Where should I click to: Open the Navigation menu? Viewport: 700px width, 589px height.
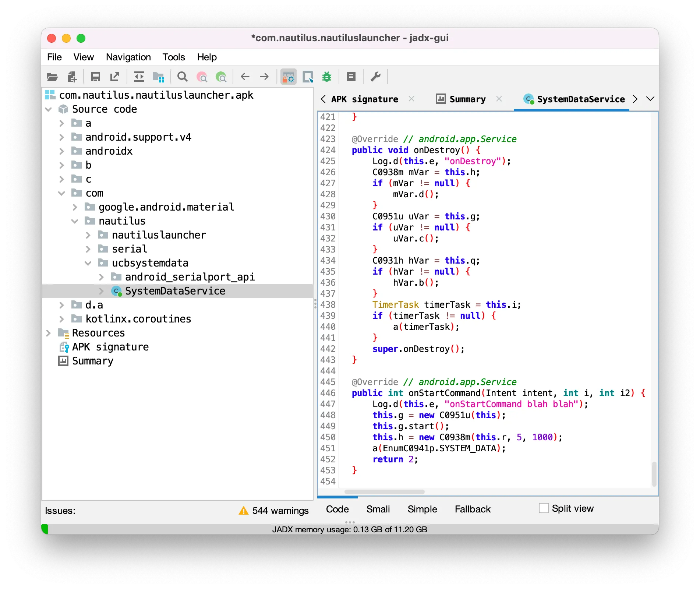point(128,57)
